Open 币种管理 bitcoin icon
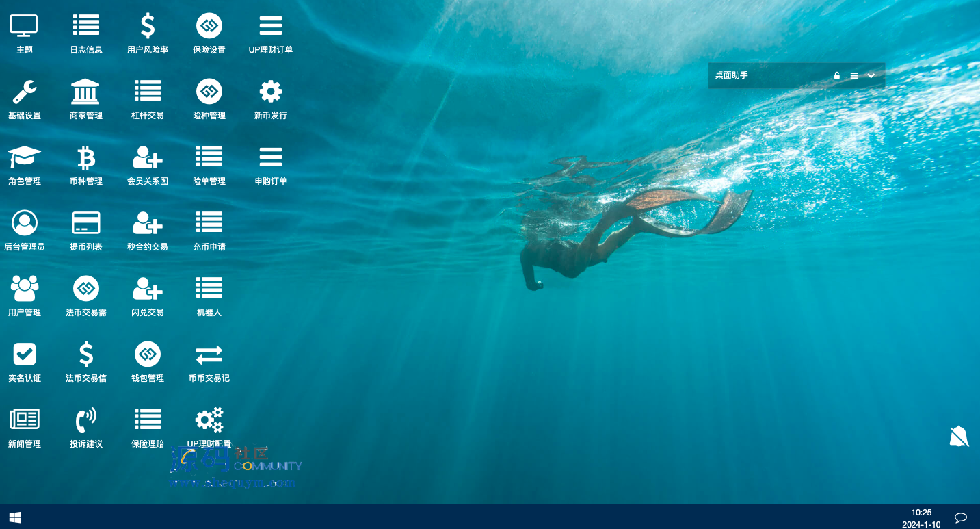The height and width of the screenshot is (529, 980). (x=86, y=157)
